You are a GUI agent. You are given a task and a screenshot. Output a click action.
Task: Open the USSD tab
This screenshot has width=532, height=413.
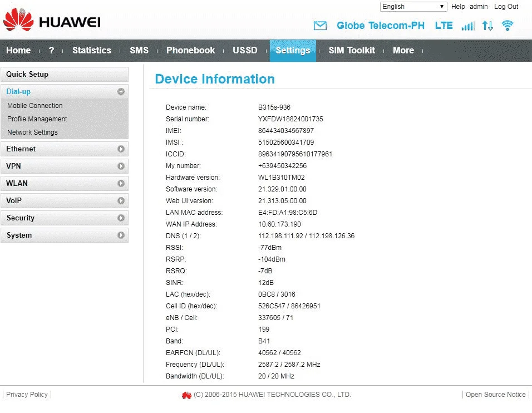[245, 50]
